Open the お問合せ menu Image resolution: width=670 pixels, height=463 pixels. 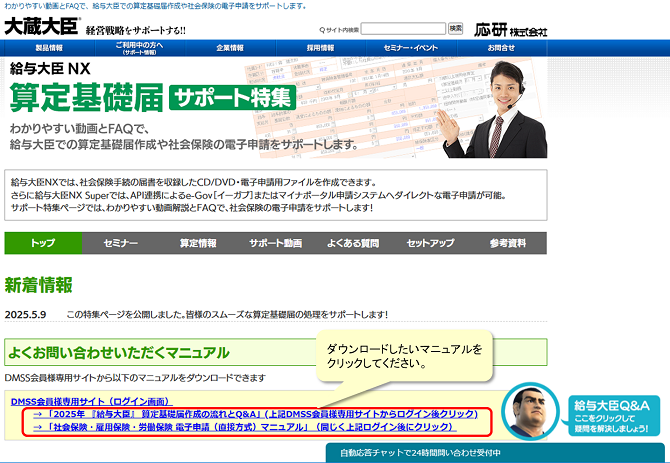click(x=501, y=48)
